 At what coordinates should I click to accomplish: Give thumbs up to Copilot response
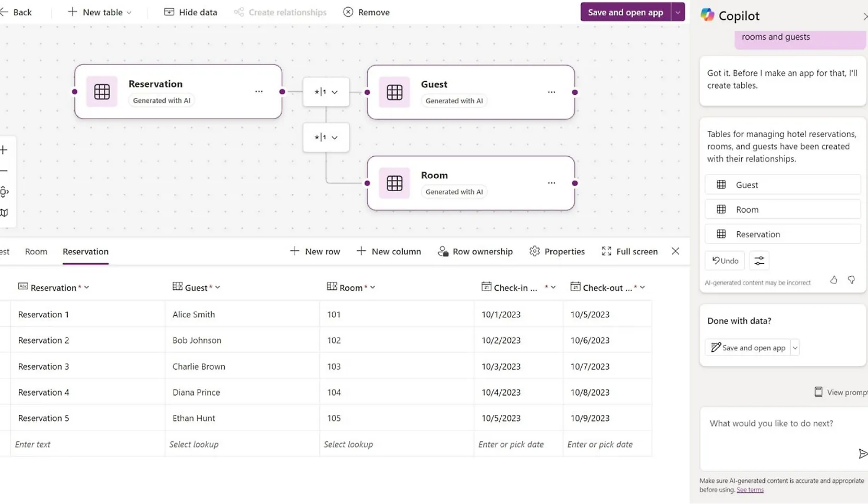[834, 280]
